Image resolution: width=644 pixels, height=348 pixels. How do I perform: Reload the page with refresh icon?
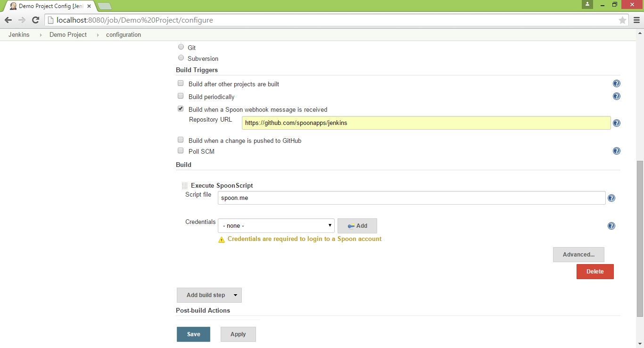35,20
